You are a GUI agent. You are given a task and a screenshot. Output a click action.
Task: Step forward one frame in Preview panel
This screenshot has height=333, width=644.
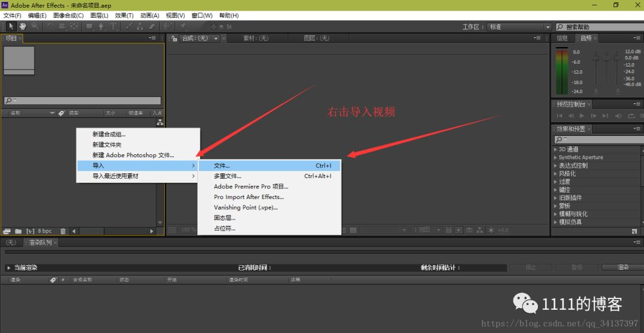593,116
